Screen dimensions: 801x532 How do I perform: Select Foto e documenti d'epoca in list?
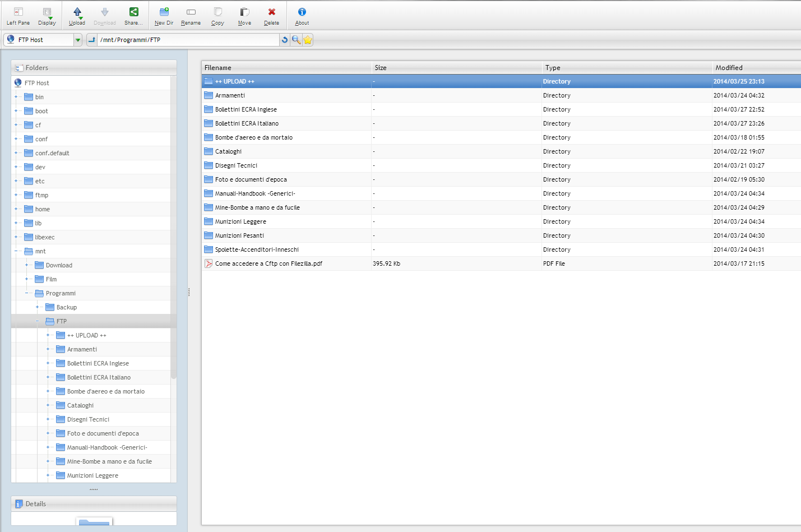point(501,179)
